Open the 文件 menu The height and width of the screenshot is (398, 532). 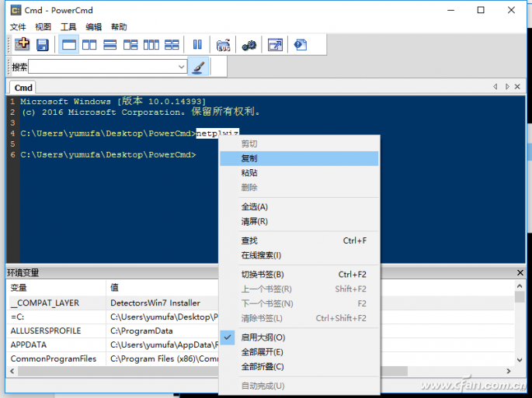coord(18,27)
